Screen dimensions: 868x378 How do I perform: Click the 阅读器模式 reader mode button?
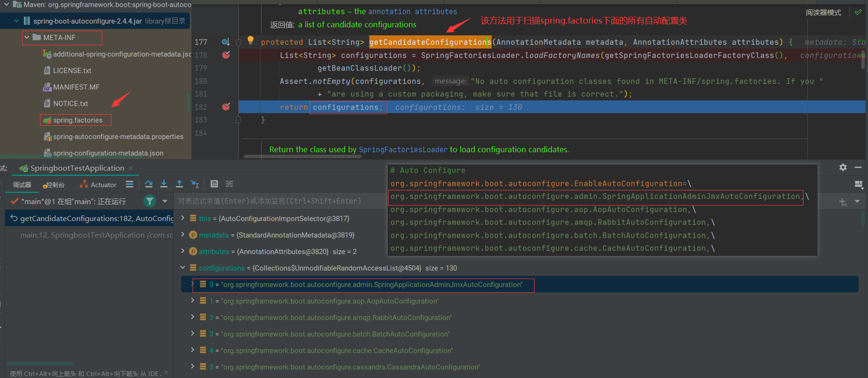[823, 12]
